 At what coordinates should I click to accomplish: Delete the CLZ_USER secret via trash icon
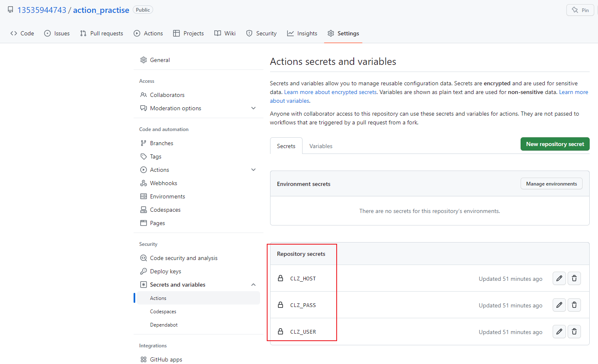pos(574,332)
